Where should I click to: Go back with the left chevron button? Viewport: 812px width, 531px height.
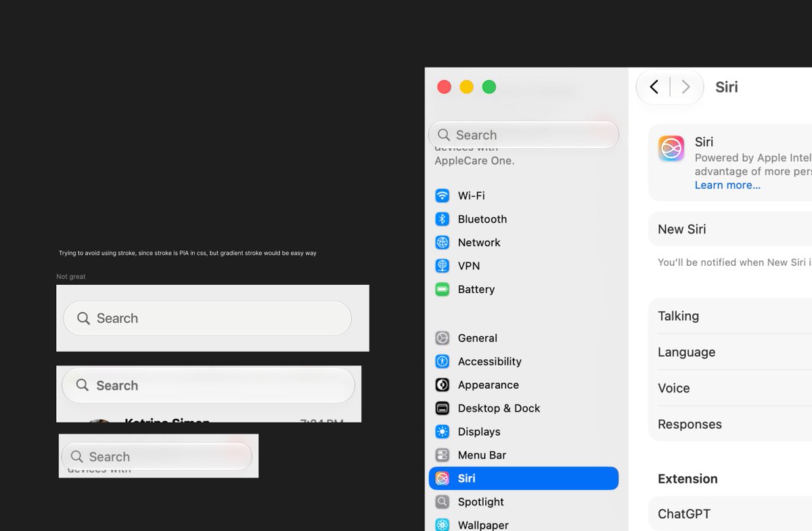[x=654, y=87]
